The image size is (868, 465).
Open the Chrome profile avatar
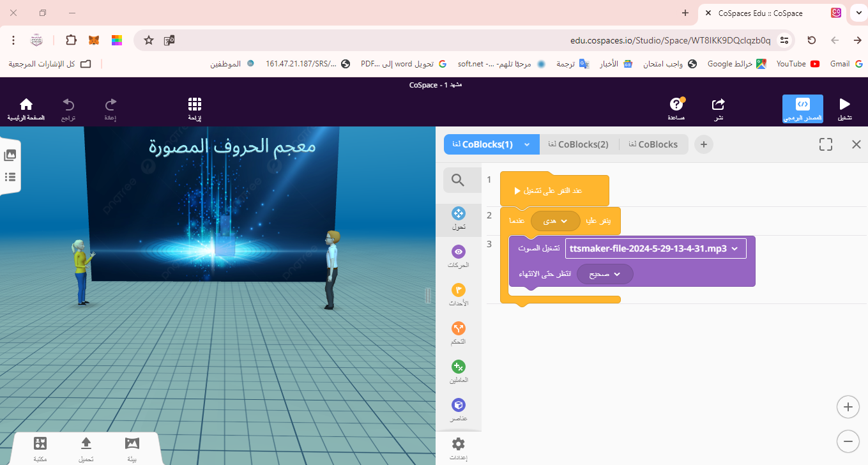36,40
